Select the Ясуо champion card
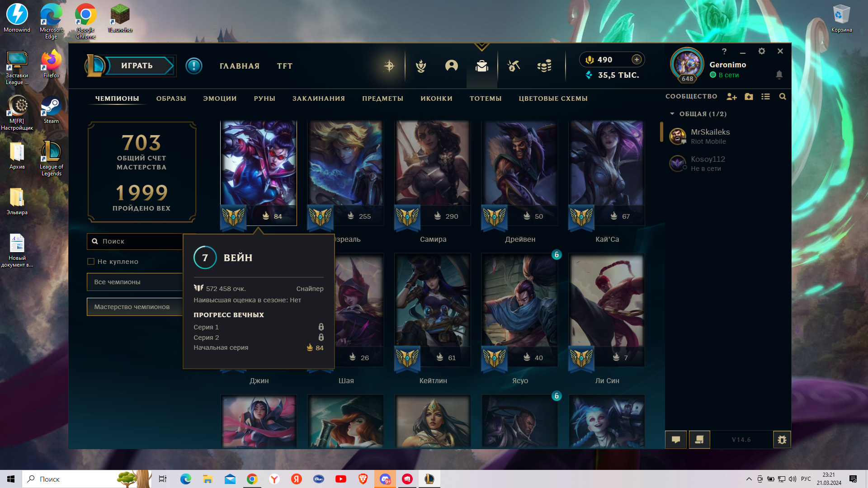 520,310
